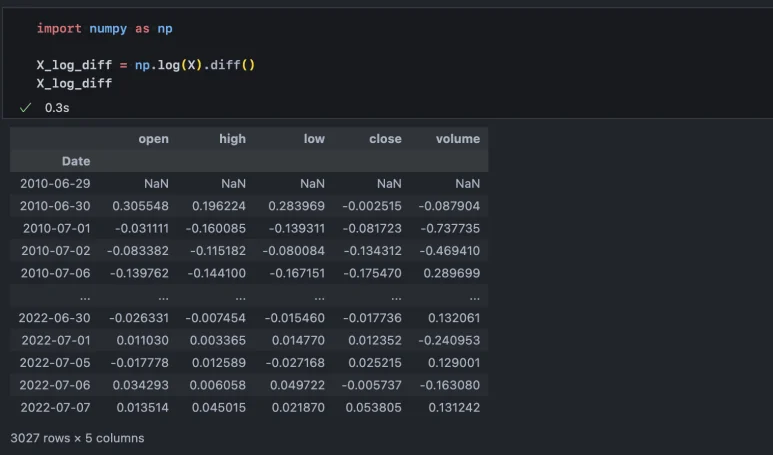Place cursor in the np.log(X).diff() expression

(x=195, y=65)
